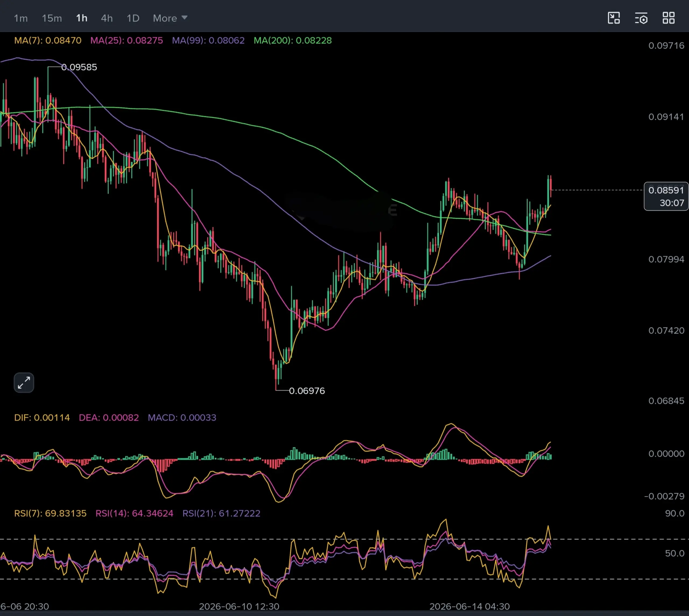Select the RSI(14): 64.34624 label
The width and height of the screenshot is (689, 616).
click(x=134, y=514)
